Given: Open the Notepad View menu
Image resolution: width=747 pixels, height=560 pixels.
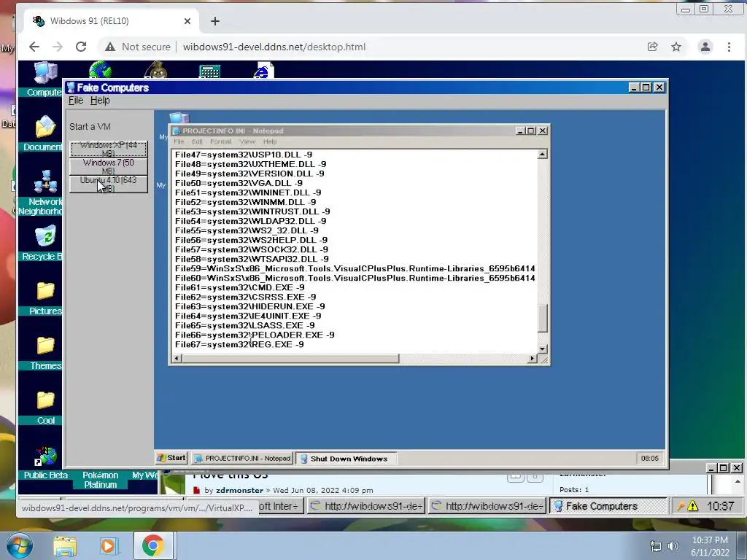Looking at the screenshot, I should coord(247,141).
